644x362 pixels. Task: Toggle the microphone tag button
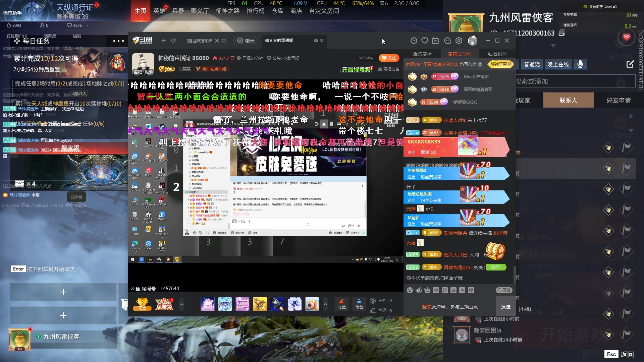(x=580, y=64)
